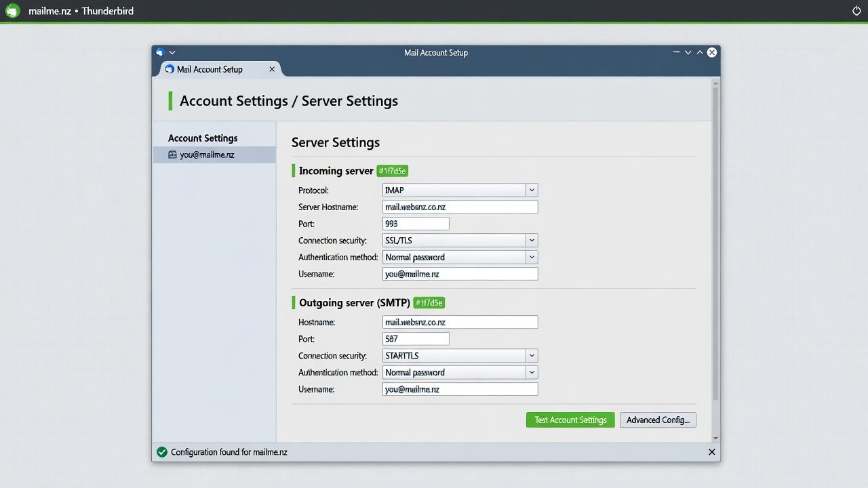This screenshot has height=488, width=868.
Task: Click the outgoing server Username field
Action: click(460, 389)
